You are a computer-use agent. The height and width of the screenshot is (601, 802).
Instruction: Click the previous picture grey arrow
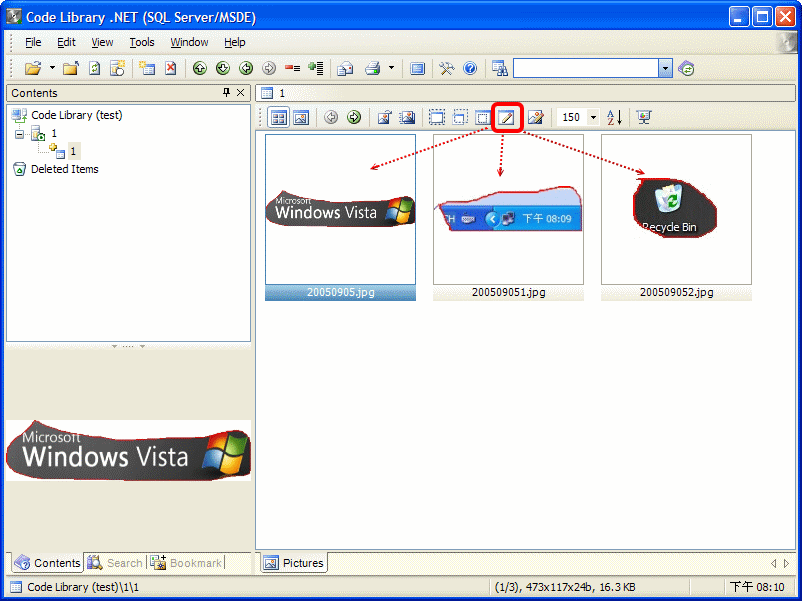(x=331, y=118)
